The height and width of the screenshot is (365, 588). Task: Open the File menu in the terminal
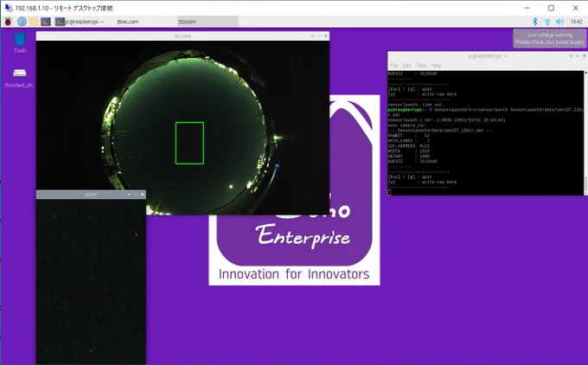point(393,65)
